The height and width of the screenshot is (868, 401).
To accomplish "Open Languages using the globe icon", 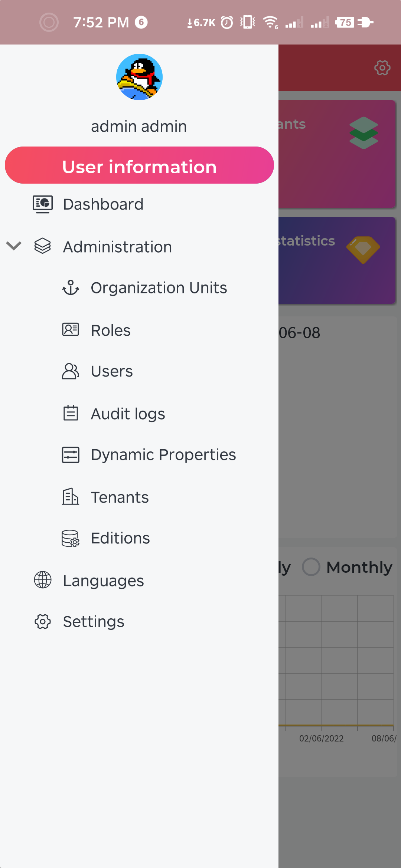I will tap(43, 580).
